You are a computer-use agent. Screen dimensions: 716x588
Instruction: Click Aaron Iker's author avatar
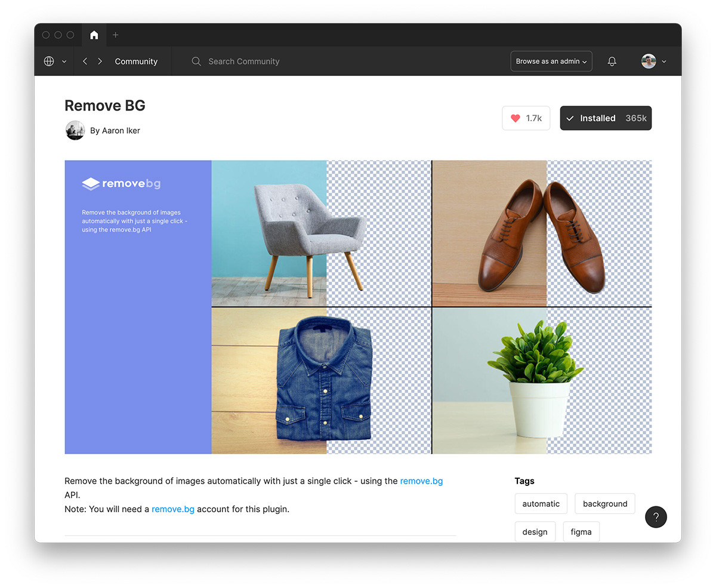pyautogui.click(x=75, y=130)
